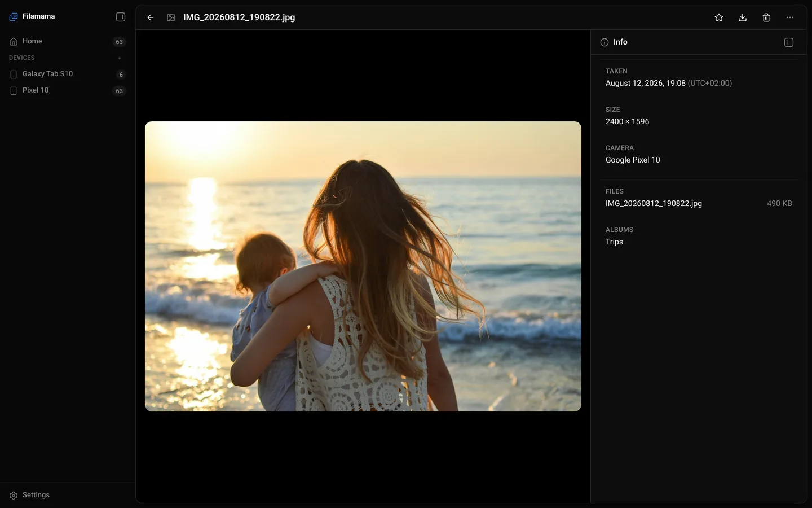Click file name IMG_20260812_190822.jpg in Files section
Screen dimensions: 812x508
pos(654,203)
